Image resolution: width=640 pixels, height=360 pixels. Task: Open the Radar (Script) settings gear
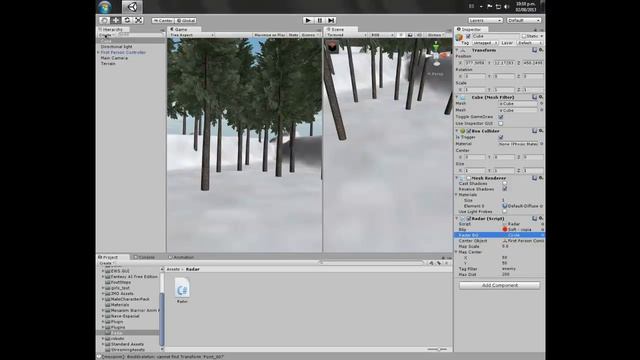tap(541, 218)
